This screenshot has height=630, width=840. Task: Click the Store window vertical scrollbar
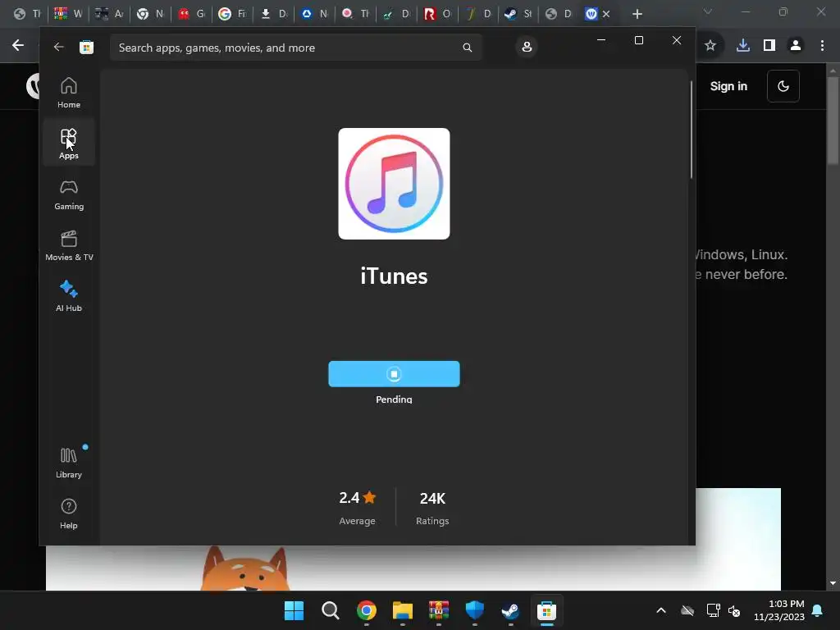(691, 129)
